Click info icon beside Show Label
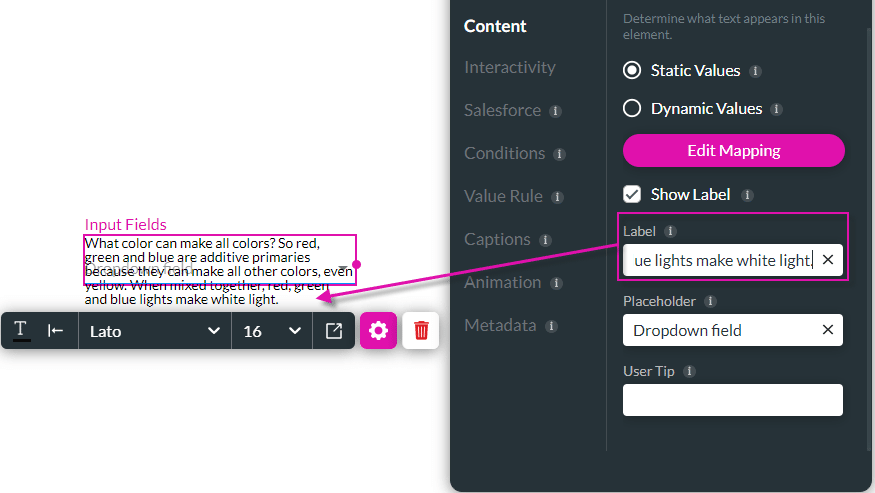Viewport: 875px width, 493px height. pyautogui.click(x=747, y=195)
